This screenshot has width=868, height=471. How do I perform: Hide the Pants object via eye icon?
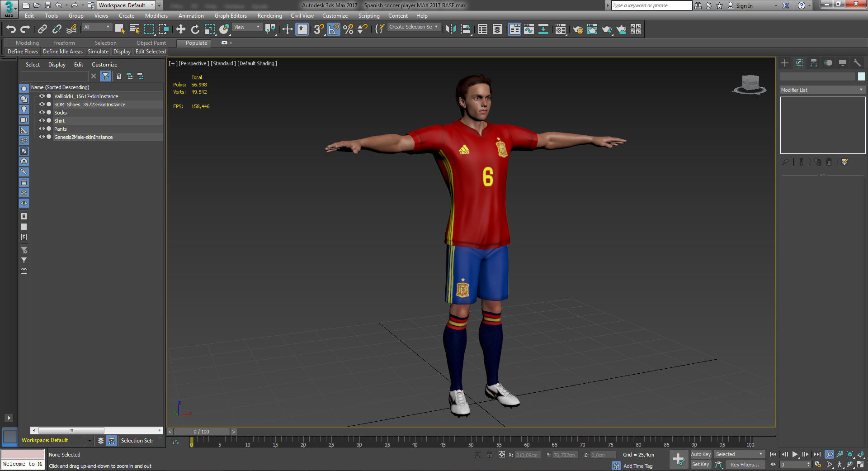[42, 129]
